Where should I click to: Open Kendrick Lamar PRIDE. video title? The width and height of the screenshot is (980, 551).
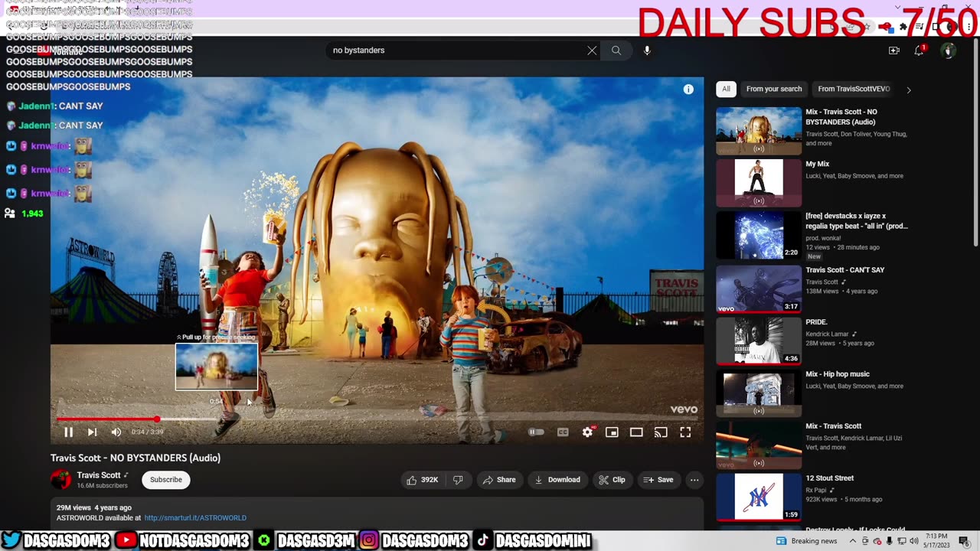pos(816,322)
